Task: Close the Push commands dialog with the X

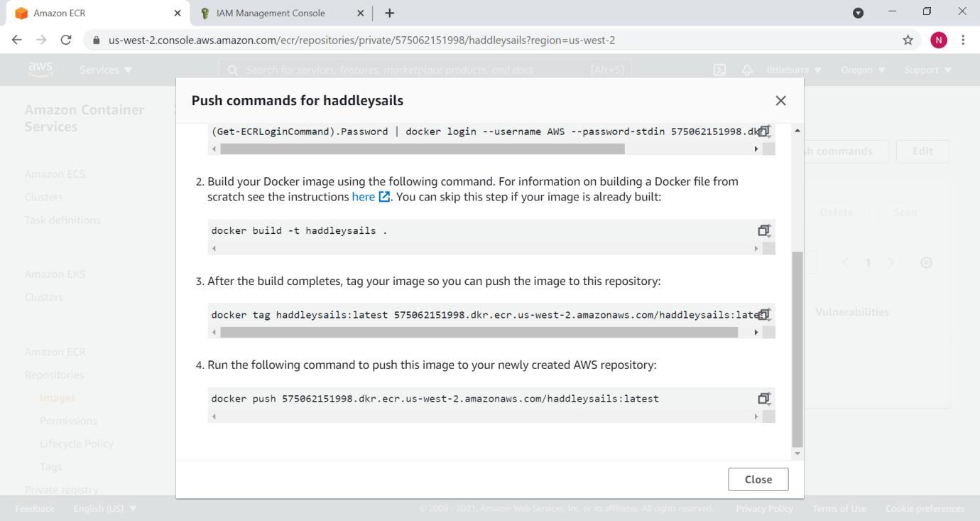Action: coord(780,101)
